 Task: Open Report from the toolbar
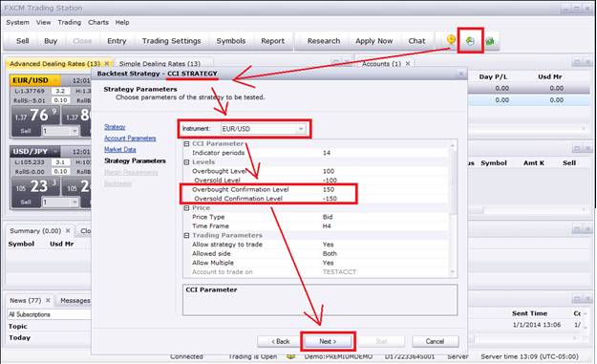272,41
